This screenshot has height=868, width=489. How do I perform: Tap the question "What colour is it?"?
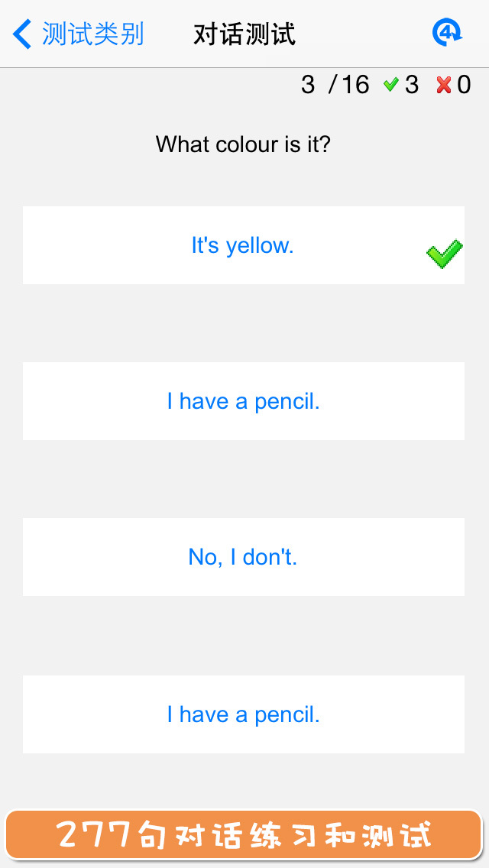pyautogui.click(x=243, y=144)
